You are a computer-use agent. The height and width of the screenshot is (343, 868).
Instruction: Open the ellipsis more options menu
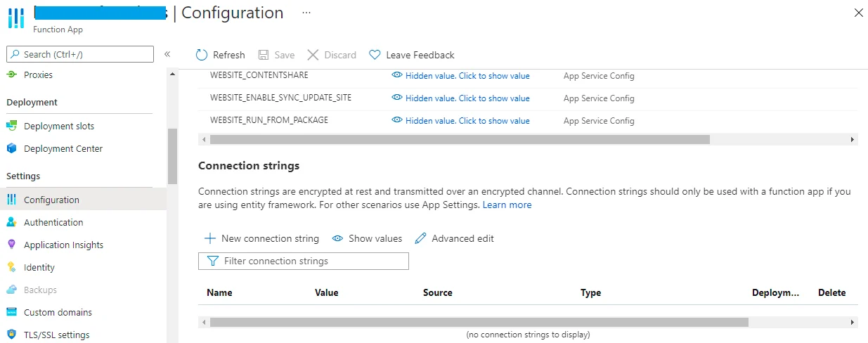click(306, 13)
